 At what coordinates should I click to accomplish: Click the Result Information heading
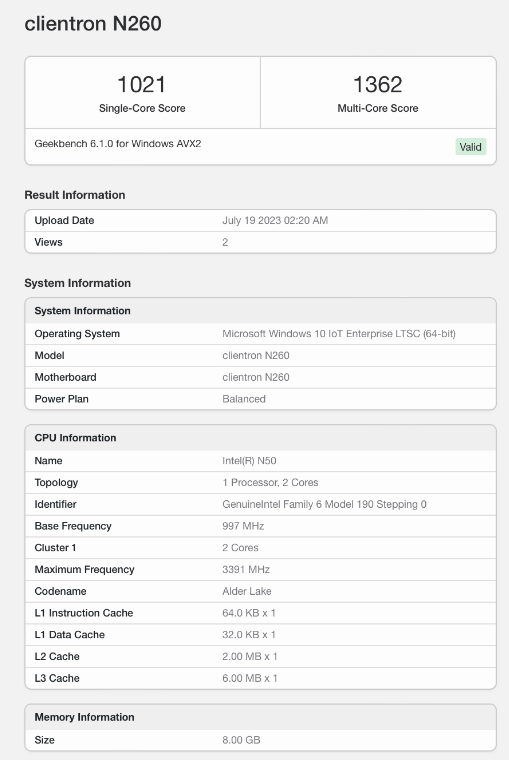(75, 195)
